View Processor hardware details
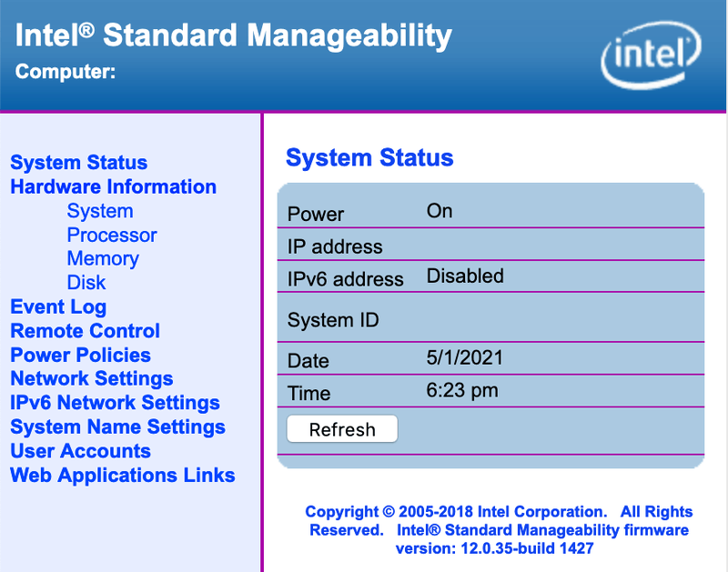Image resolution: width=728 pixels, height=572 pixels. (x=112, y=235)
